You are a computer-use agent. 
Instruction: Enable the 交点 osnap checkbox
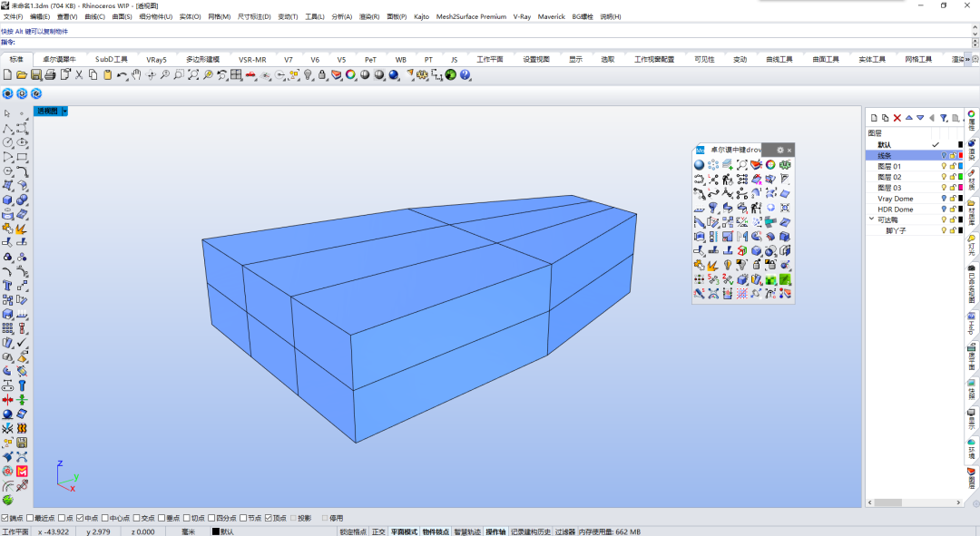(x=136, y=518)
